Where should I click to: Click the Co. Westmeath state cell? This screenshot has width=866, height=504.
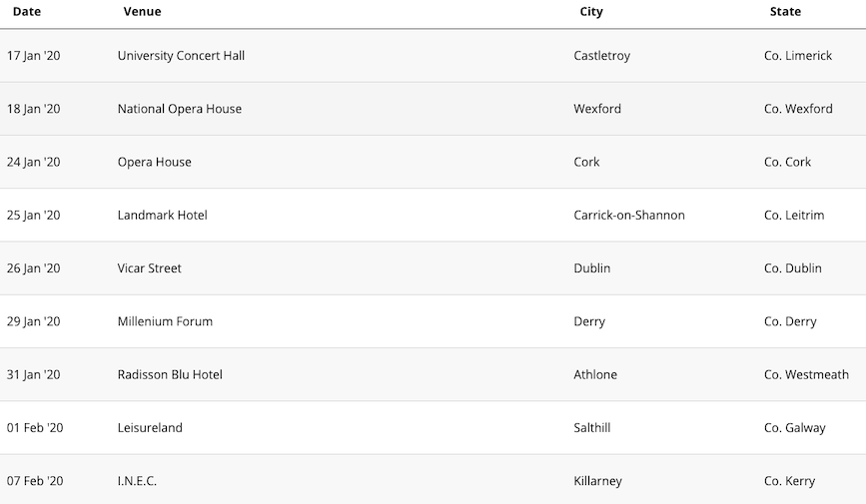tap(806, 375)
